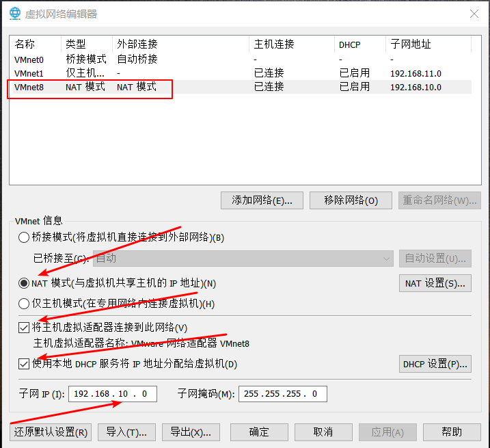Click 桥接模式 type cell of VMnet0
The image size is (490, 448).
86,59
